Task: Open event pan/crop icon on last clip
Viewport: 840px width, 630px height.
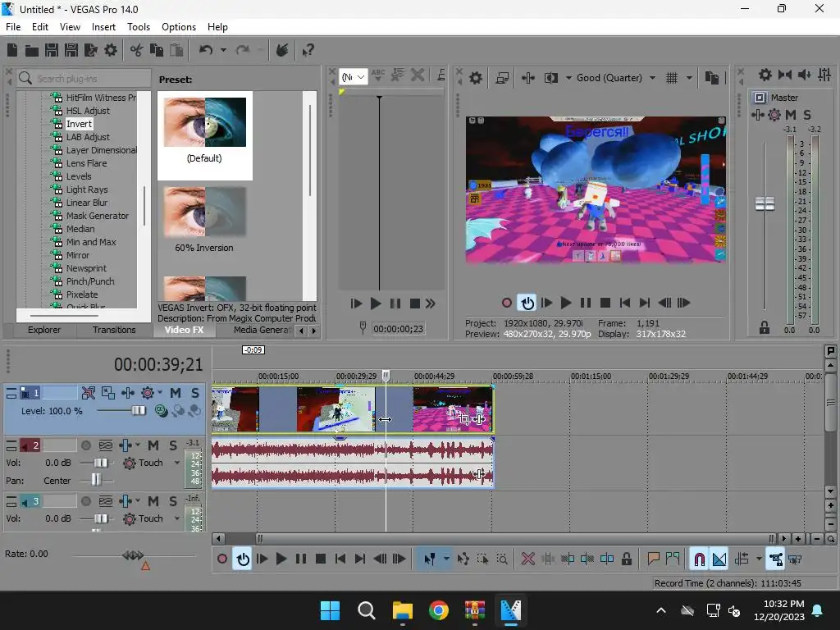Action: coord(464,419)
